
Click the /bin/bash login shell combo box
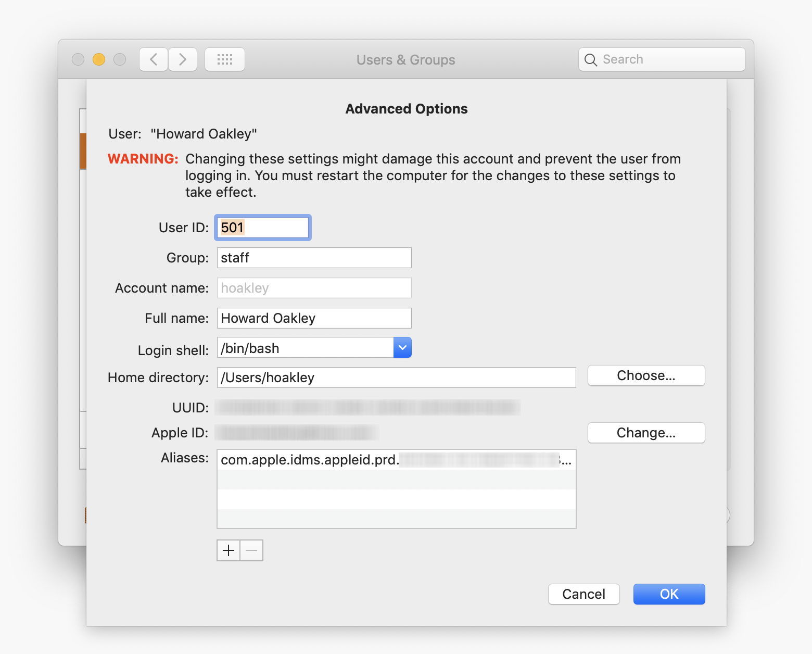[305, 348]
